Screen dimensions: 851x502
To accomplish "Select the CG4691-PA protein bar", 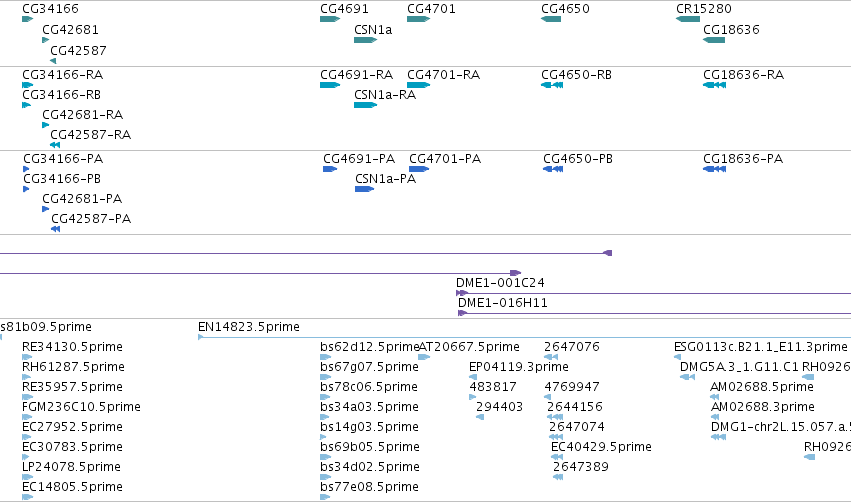I will (x=330, y=169).
